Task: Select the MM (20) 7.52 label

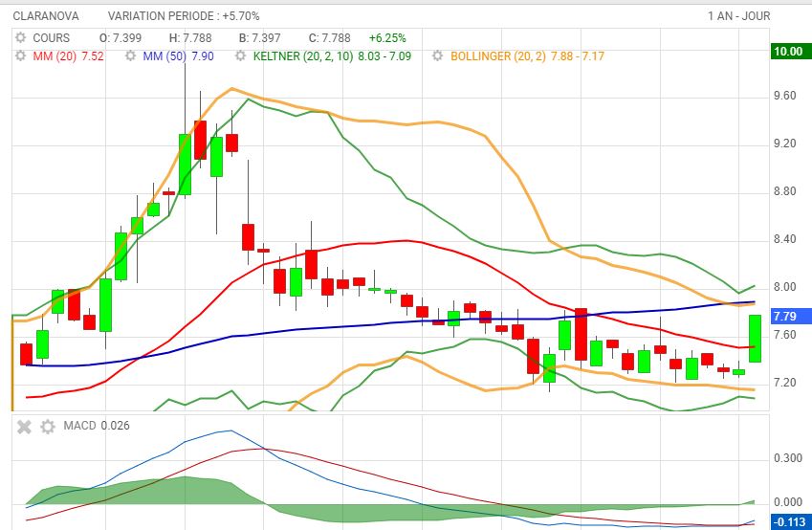Action: click(68, 55)
